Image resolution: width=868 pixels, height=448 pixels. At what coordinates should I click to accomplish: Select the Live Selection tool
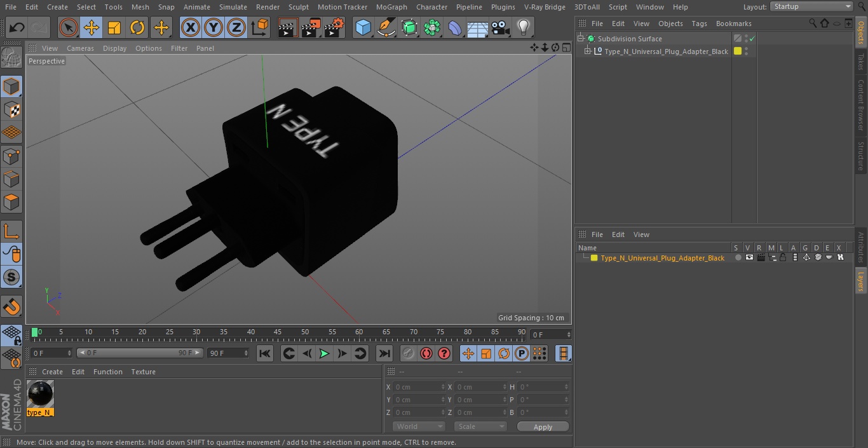[69, 27]
